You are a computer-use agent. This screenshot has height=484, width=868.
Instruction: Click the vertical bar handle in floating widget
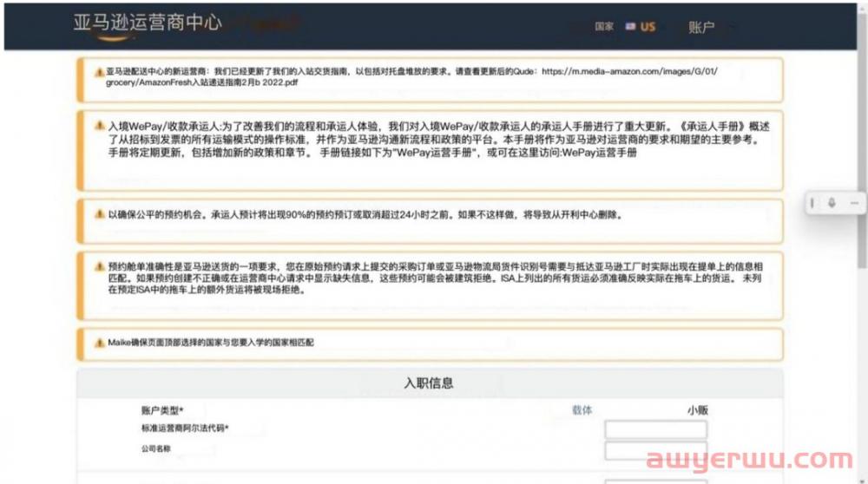812,203
